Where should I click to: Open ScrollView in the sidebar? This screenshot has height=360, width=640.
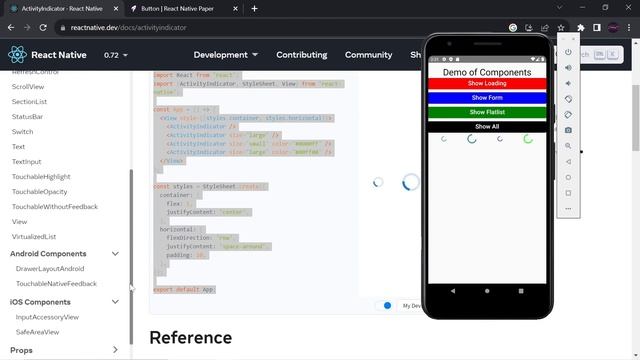28,87
